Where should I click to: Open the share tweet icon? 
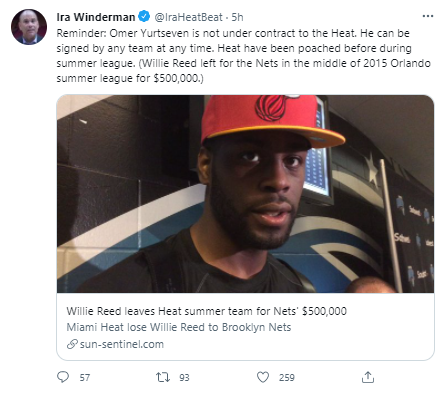click(x=368, y=377)
